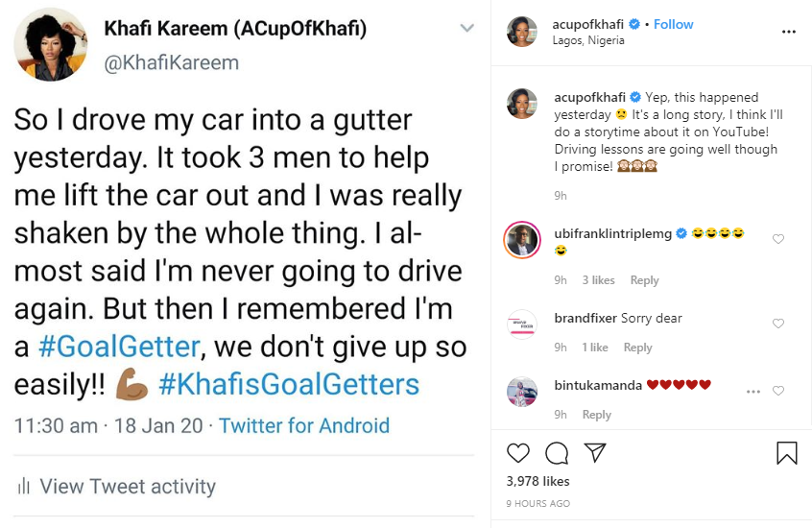Open ubifranklintriplemg's profile avatar

tap(521, 240)
